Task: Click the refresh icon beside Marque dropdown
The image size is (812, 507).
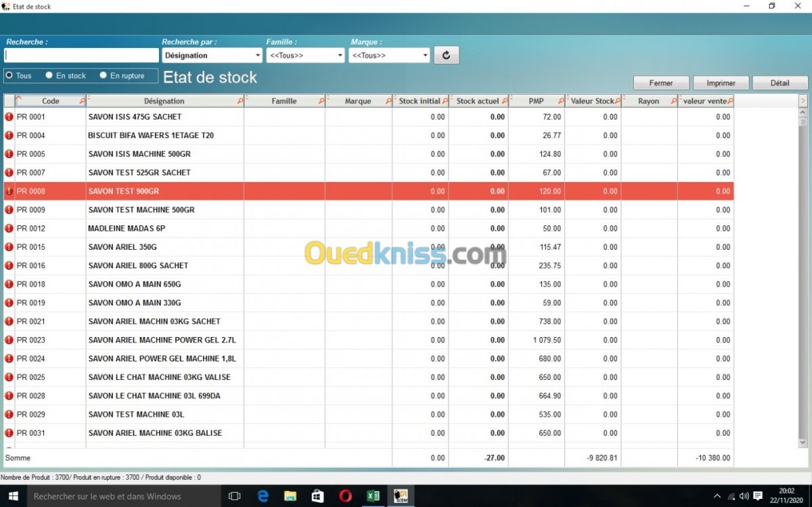Action: click(x=446, y=56)
